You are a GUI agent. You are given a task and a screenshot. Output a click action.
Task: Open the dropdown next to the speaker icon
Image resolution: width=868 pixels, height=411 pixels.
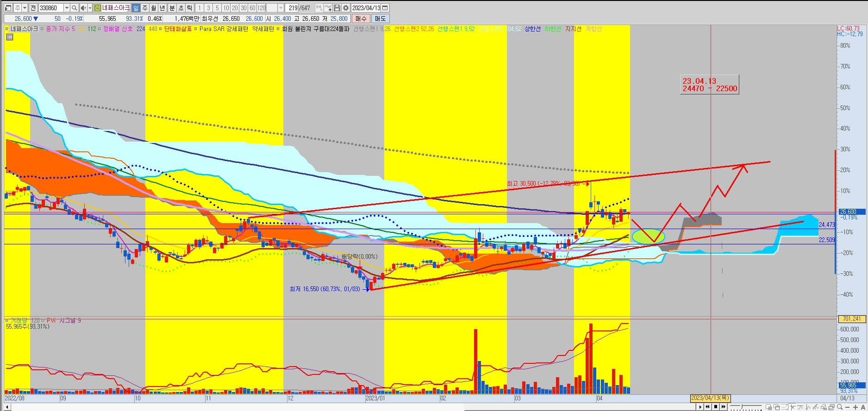click(x=90, y=8)
